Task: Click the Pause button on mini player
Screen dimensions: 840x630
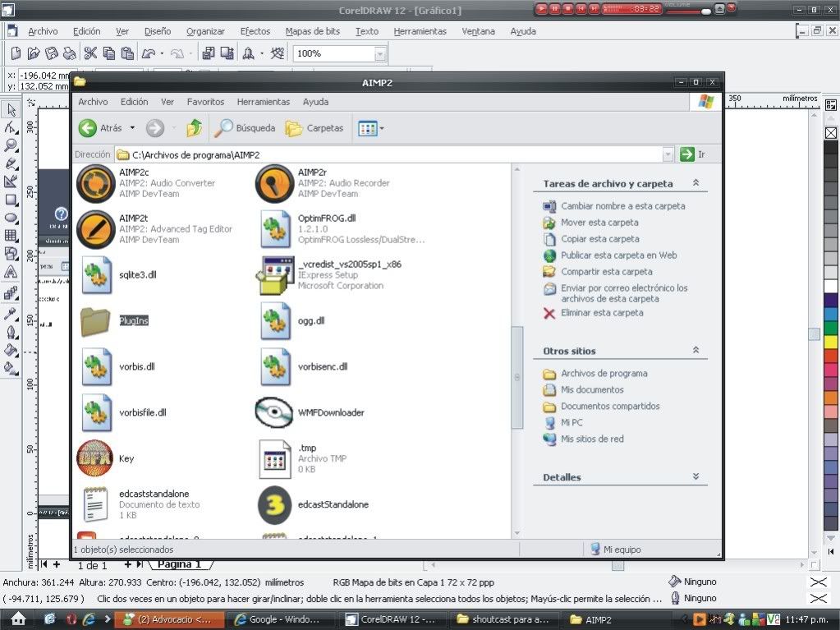Action: (x=555, y=8)
